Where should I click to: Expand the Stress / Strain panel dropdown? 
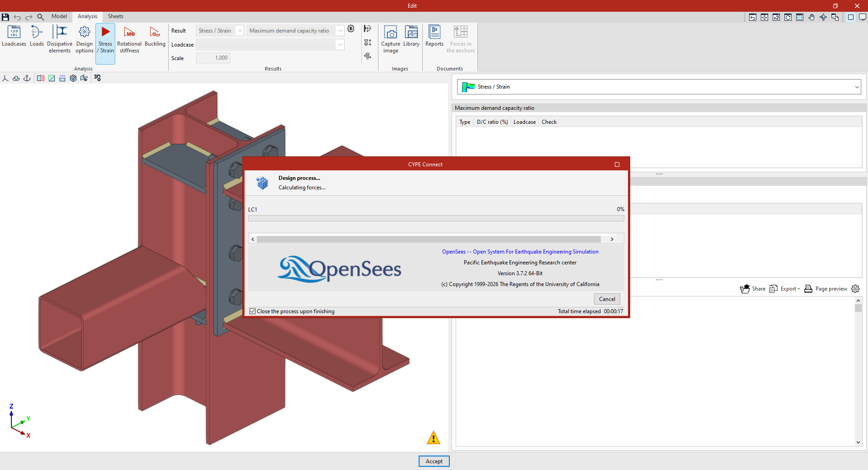659,87
